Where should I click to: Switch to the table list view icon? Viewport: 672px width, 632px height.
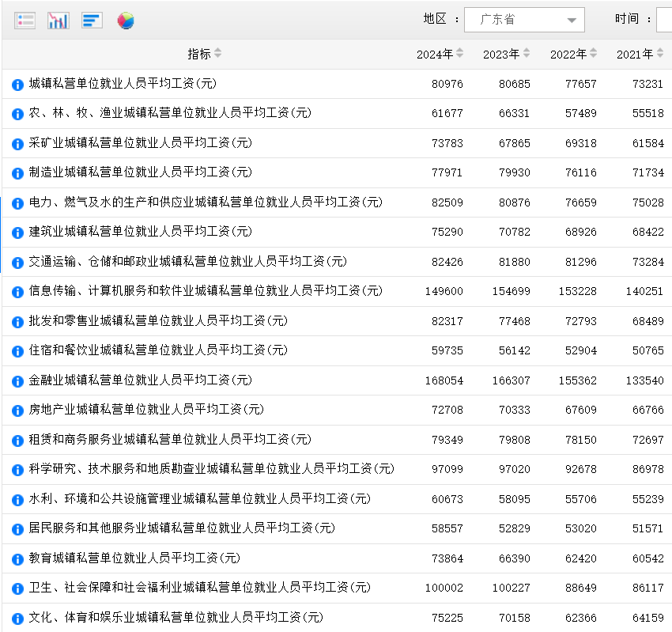point(25,20)
